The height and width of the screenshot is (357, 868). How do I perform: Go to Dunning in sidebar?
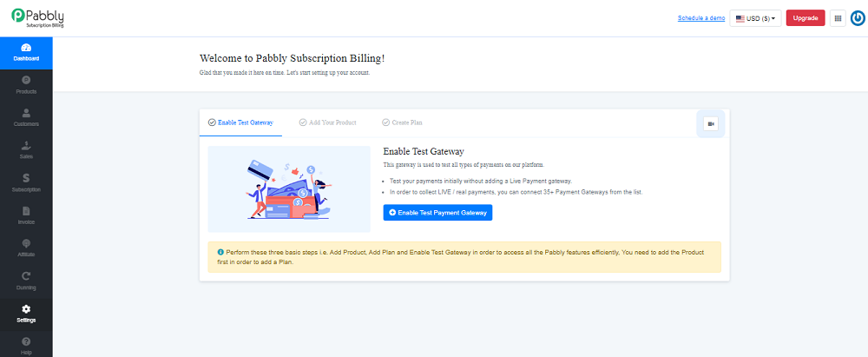[26, 281]
